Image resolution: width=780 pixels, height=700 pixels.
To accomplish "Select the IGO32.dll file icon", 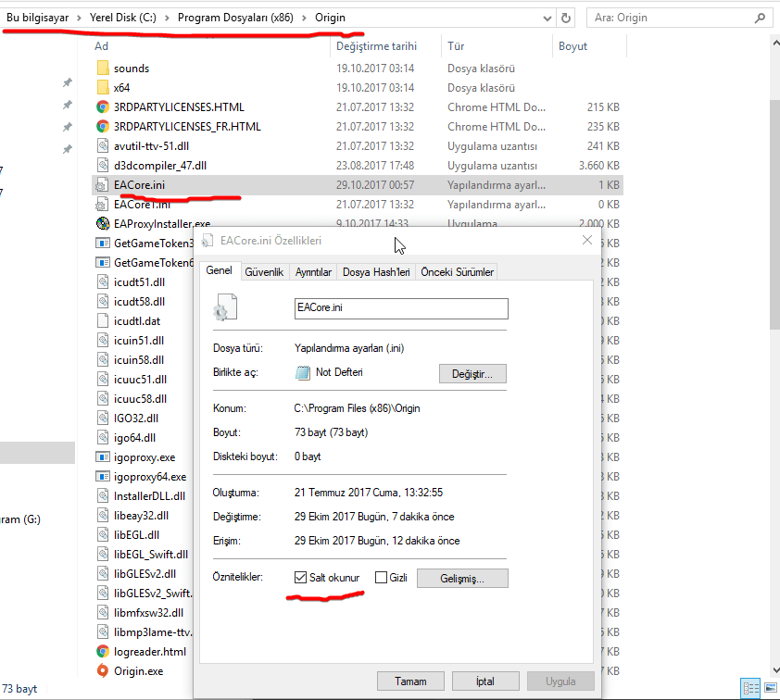I will 103,419.
